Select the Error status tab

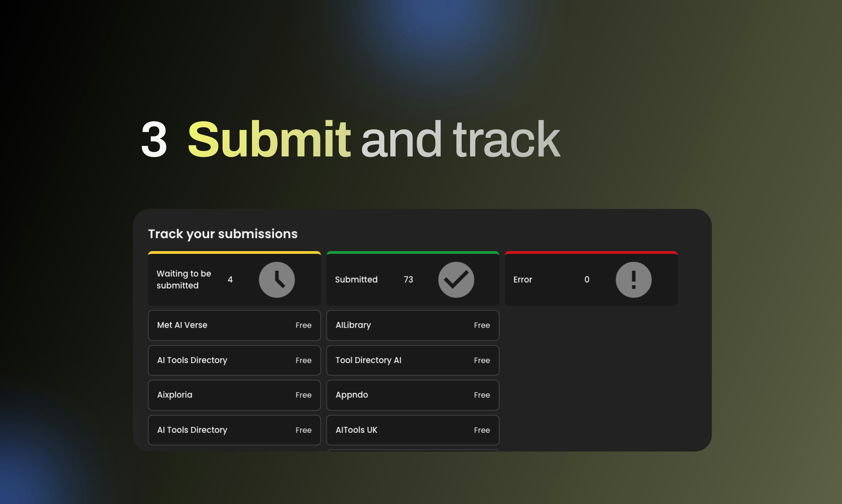tap(591, 279)
